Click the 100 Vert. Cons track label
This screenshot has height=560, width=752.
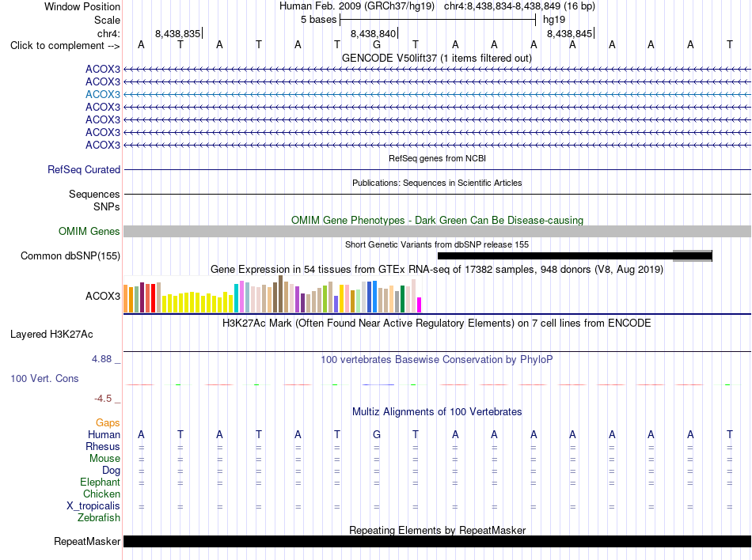coord(44,378)
